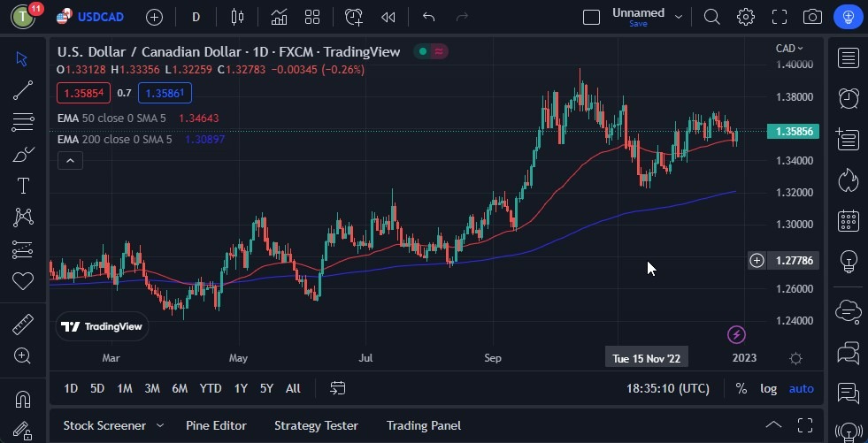
Task: Undo the last chart action
Action: click(x=428, y=17)
